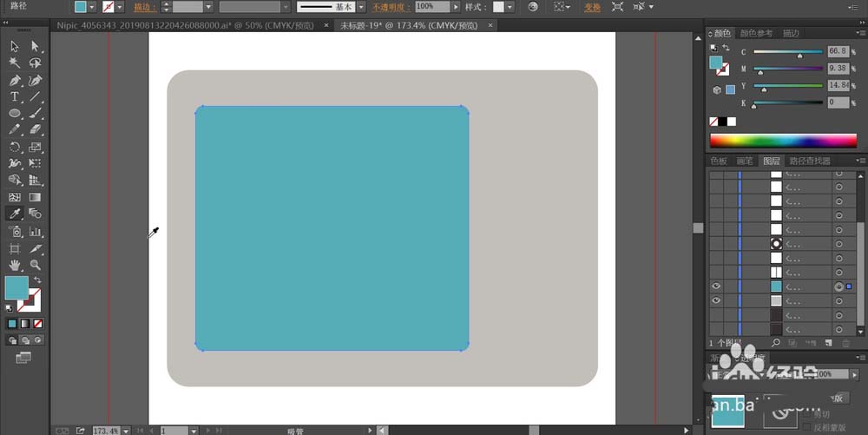Open the 样式 graphic style dropdown
Viewport: 868px width, 435px height.
pyautogui.click(x=510, y=7)
